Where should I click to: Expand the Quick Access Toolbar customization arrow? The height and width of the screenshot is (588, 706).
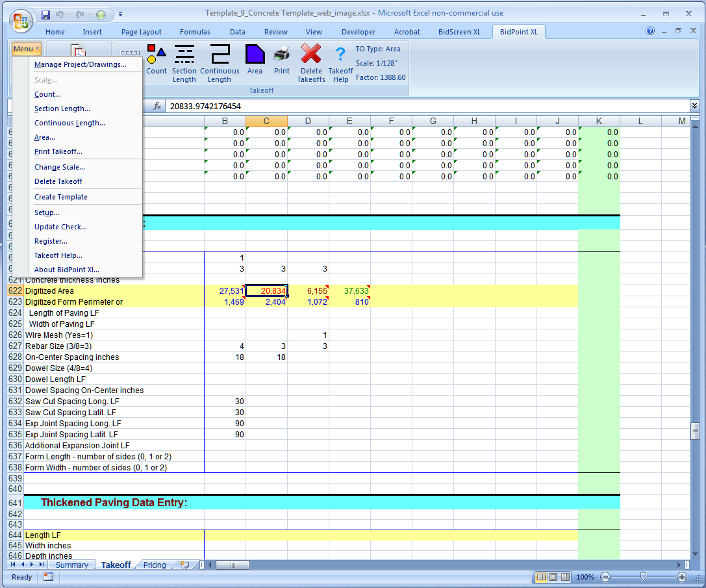coord(120,14)
